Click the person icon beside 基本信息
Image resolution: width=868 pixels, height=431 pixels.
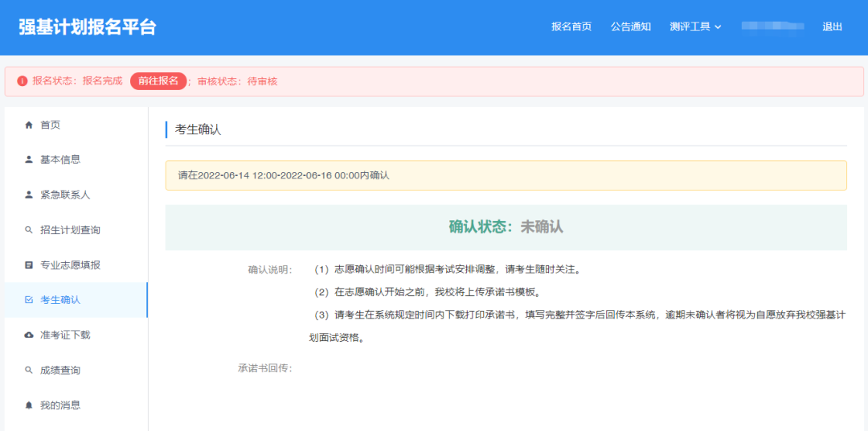click(29, 160)
